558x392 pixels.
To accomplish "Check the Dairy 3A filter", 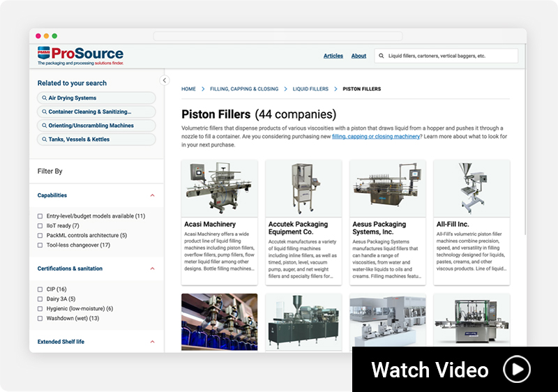I will click(x=40, y=299).
